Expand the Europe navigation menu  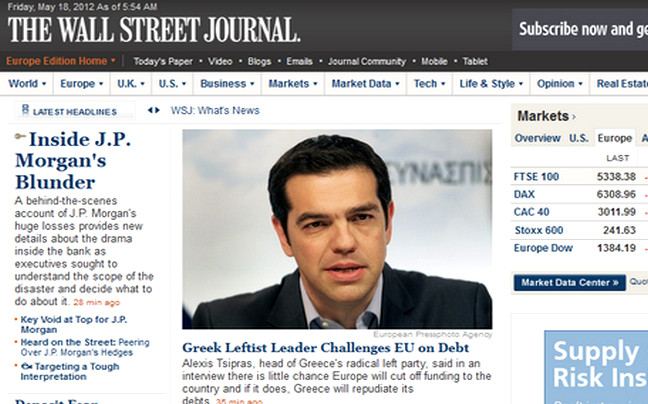tap(81, 84)
